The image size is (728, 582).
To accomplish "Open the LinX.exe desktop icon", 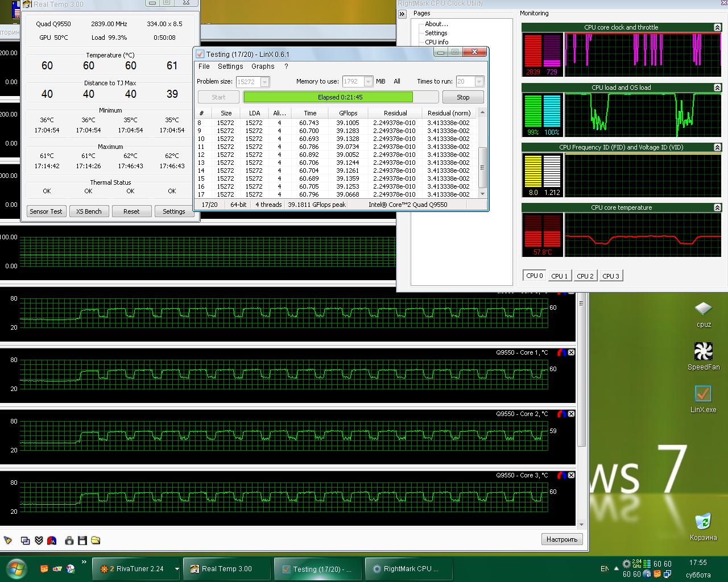I will [x=704, y=399].
